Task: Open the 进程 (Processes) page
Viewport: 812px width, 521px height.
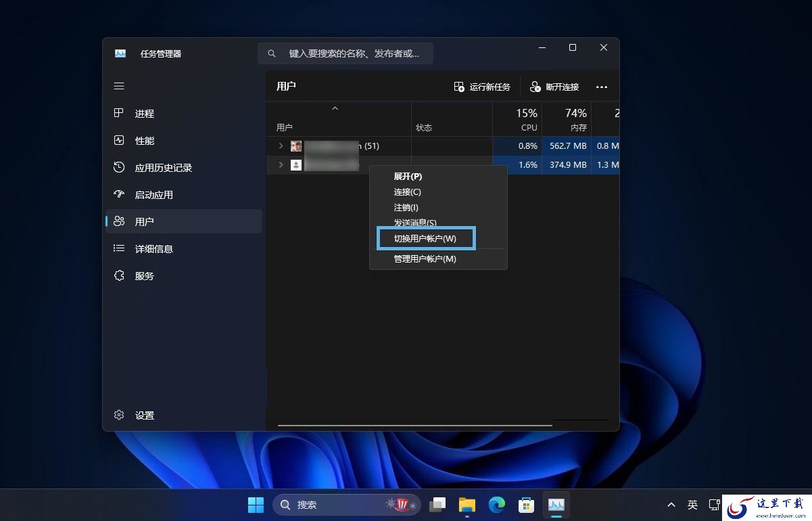Action: 184,114
